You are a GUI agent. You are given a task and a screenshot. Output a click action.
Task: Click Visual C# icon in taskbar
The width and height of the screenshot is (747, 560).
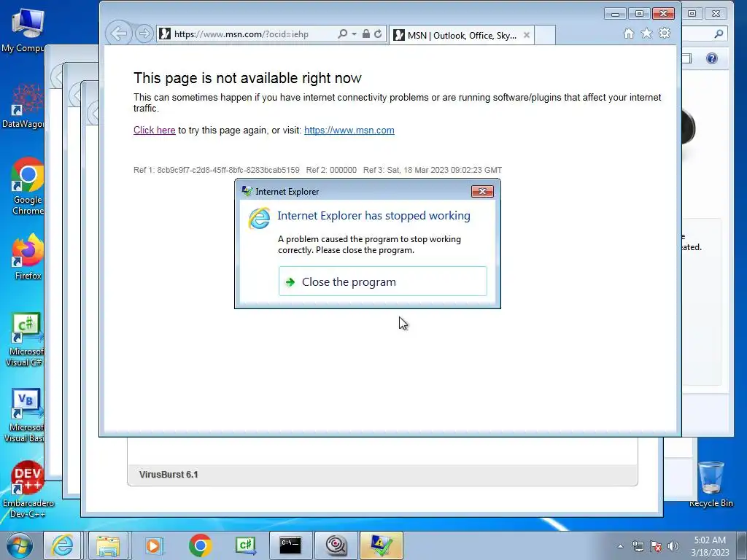pyautogui.click(x=246, y=545)
